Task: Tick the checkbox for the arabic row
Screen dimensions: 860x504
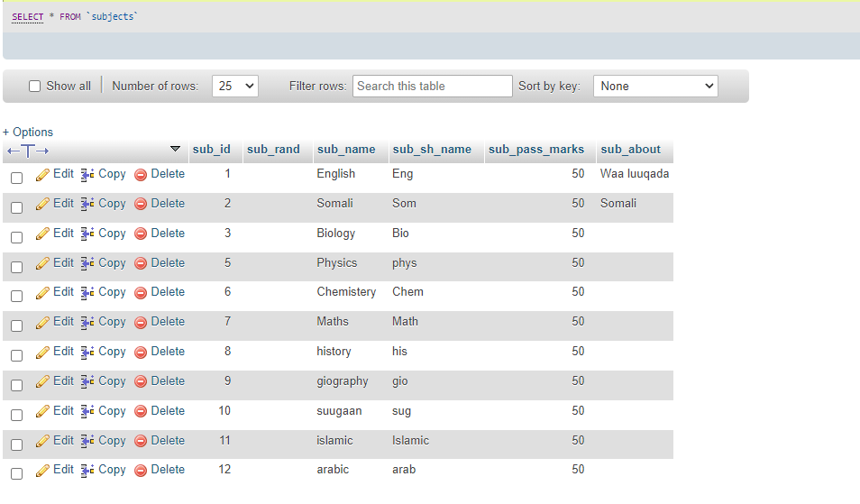Action: [x=17, y=473]
